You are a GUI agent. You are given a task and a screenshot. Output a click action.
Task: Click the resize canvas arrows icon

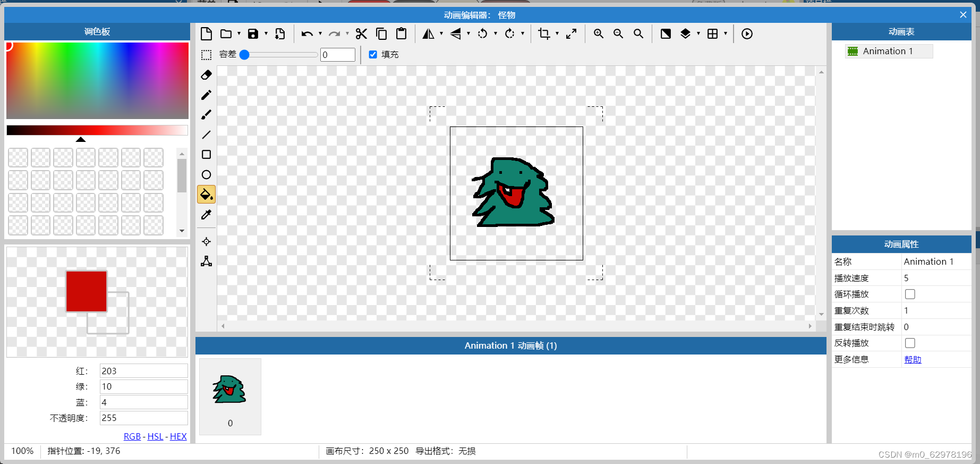[571, 34]
